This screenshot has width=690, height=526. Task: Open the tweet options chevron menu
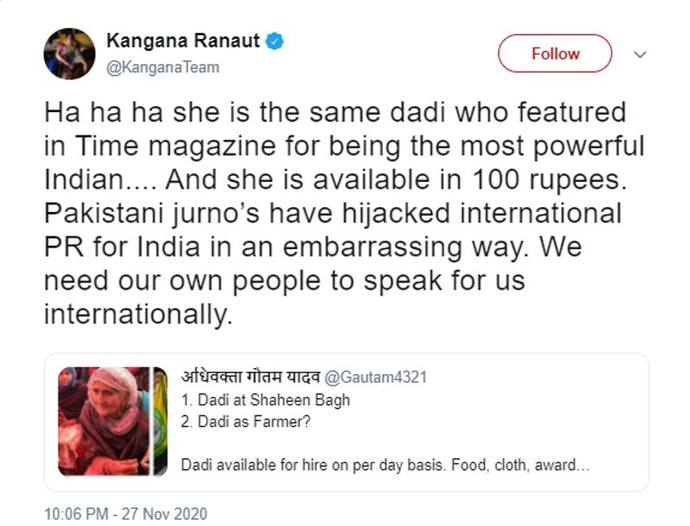[639, 54]
